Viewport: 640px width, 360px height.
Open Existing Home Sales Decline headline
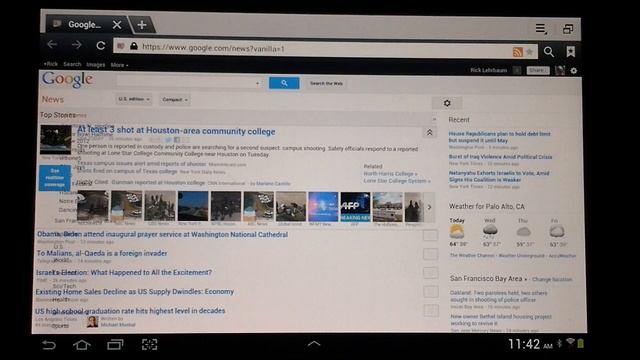(135, 291)
